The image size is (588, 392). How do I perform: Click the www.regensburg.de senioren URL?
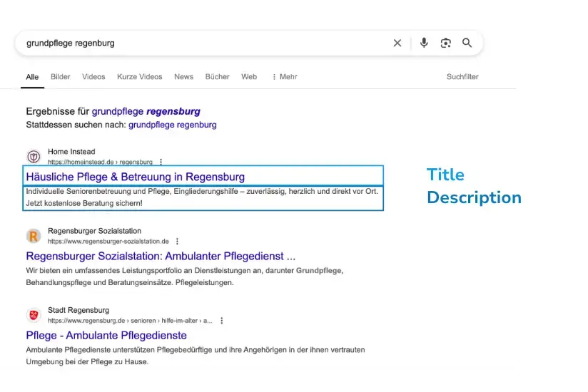point(130,321)
